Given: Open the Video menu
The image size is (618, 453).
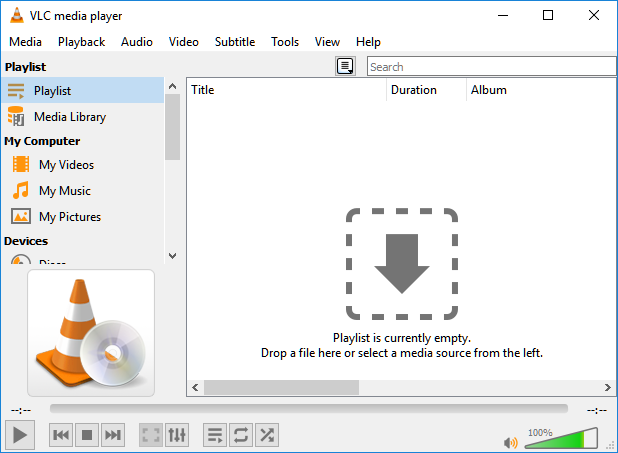Looking at the screenshot, I should pyautogui.click(x=184, y=42).
